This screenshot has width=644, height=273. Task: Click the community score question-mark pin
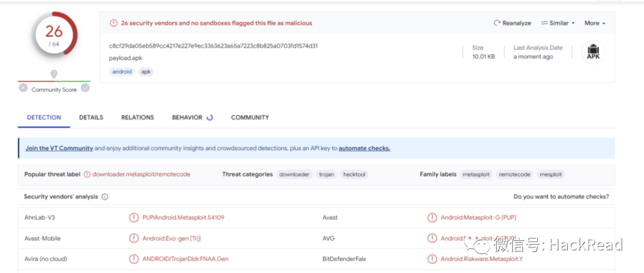pos(54,74)
